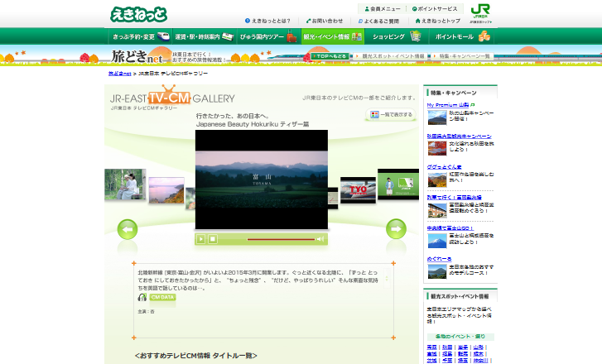The width and height of the screenshot is (602, 364).
Task: Select the pink sunset coast CM thumbnail
Action: tap(166, 190)
